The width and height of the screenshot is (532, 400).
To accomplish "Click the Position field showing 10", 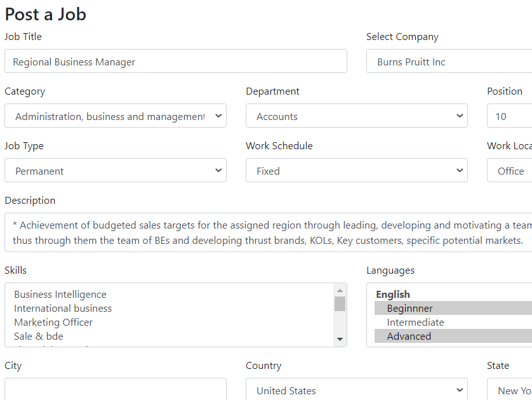I will click(510, 116).
